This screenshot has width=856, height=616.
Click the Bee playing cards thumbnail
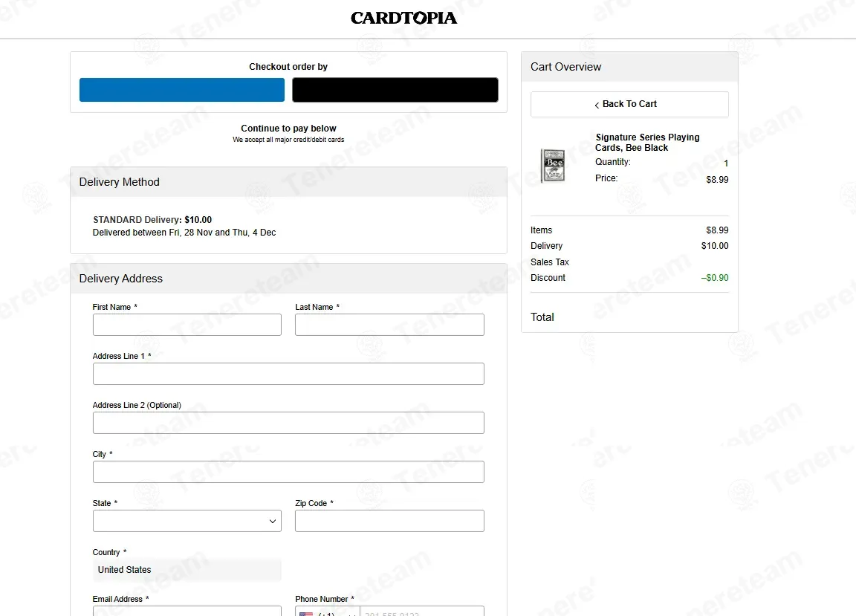click(553, 166)
